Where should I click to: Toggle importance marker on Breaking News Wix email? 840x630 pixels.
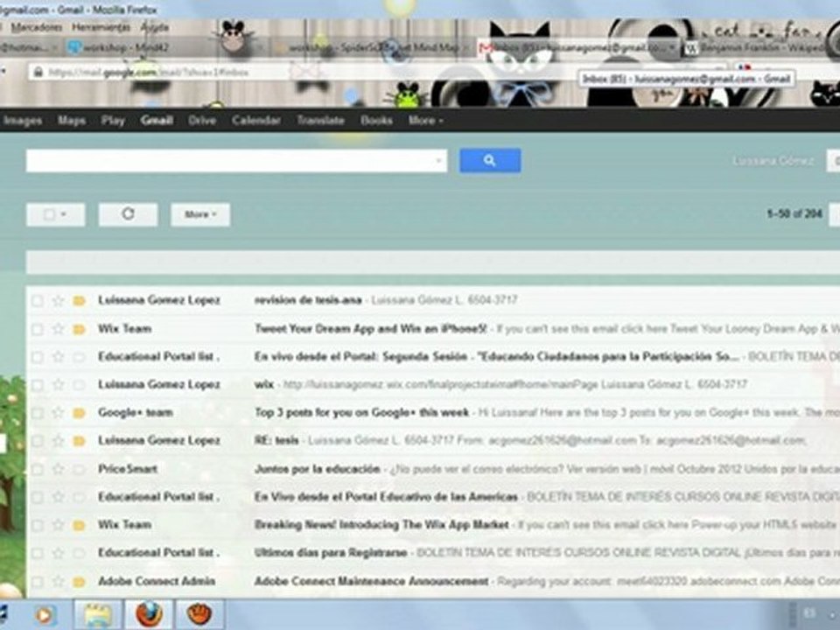click(x=80, y=525)
